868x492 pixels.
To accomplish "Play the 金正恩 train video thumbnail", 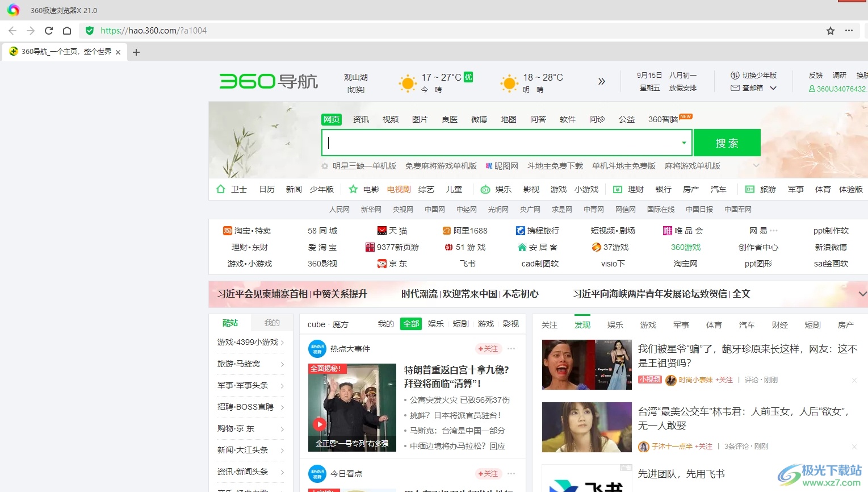I will [352, 407].
